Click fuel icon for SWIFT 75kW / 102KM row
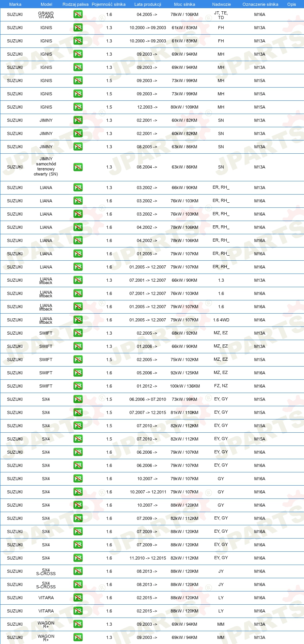 pyautogui.click(x=78, y=360)
